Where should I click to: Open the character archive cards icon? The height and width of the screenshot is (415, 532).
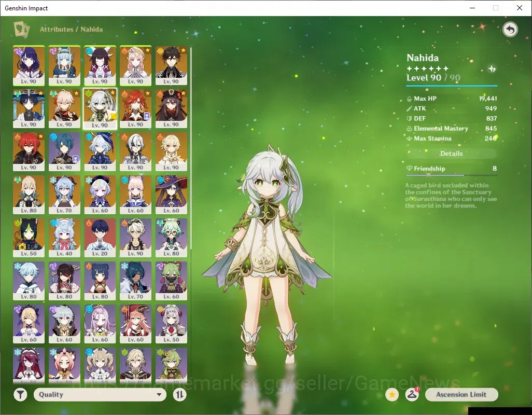pos(22,29)
